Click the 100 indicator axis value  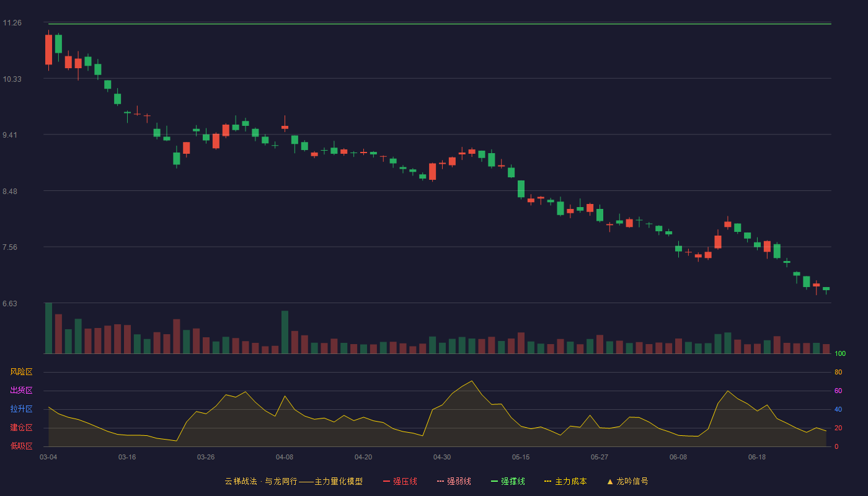(840, 354)
